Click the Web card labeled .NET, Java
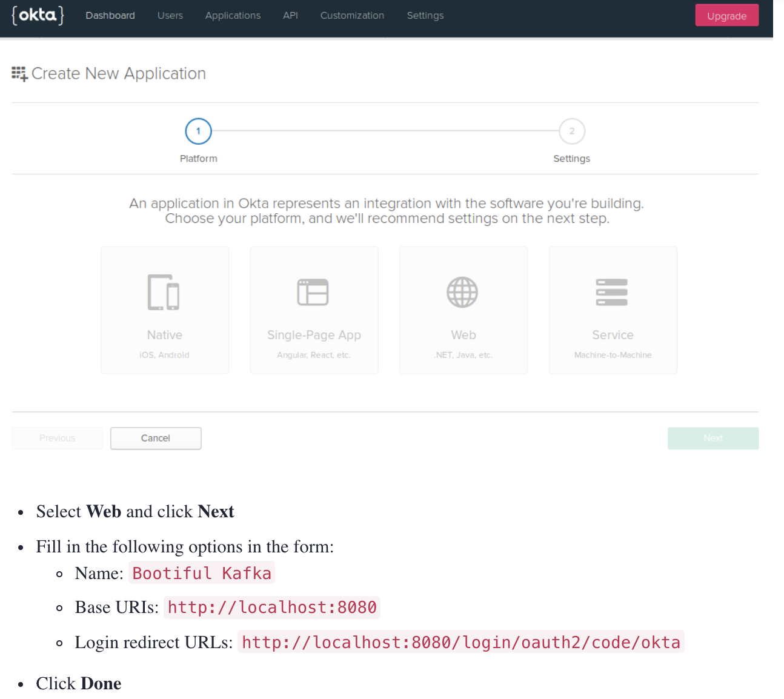 [463, 310]
